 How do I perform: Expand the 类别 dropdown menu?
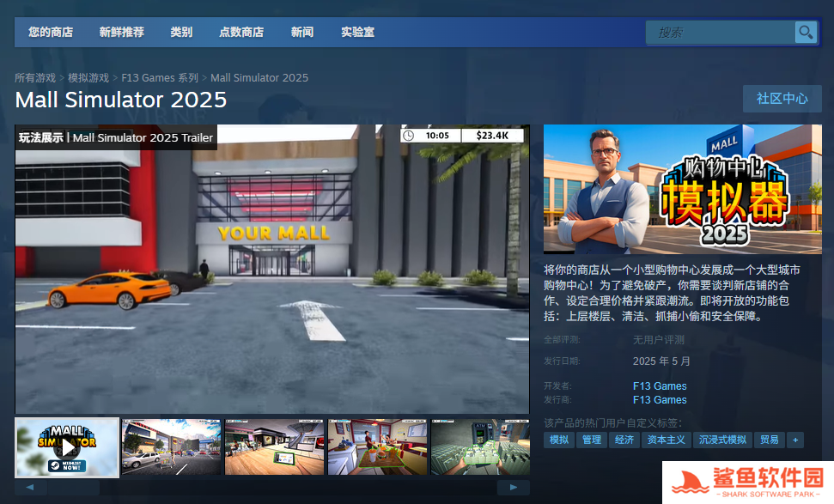181,33
